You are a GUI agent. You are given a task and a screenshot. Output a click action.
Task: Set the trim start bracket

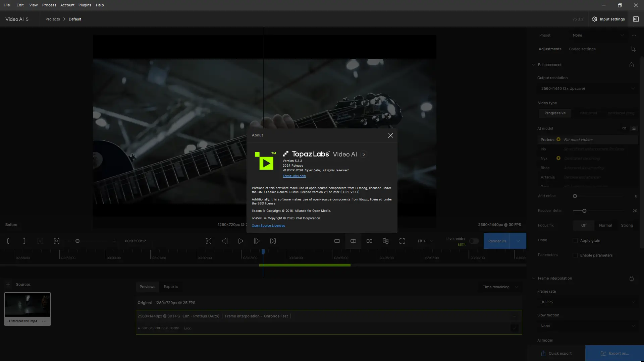point(8,241)
